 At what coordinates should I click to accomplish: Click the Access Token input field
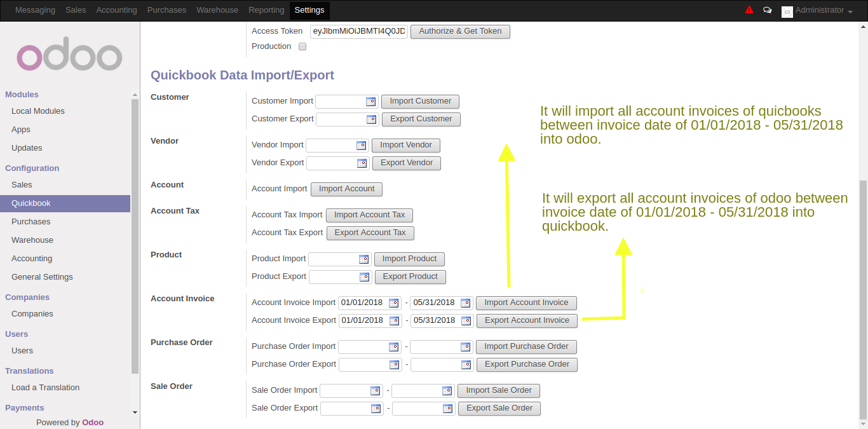coord(359,31)
